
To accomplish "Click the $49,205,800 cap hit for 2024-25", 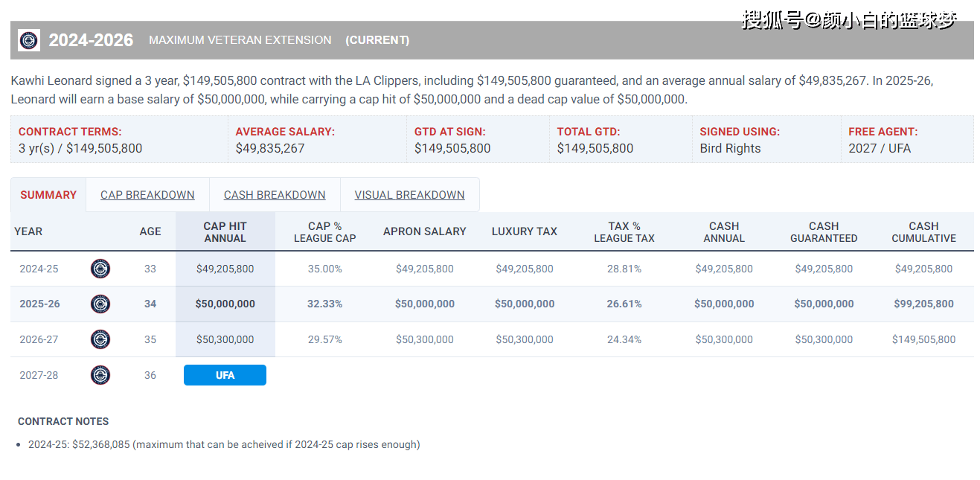I will [x=225, y=269].
